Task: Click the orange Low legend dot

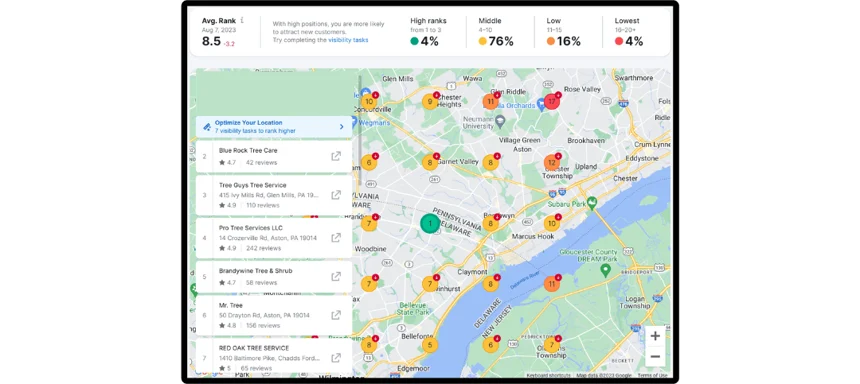Action: tap(551, 41)
